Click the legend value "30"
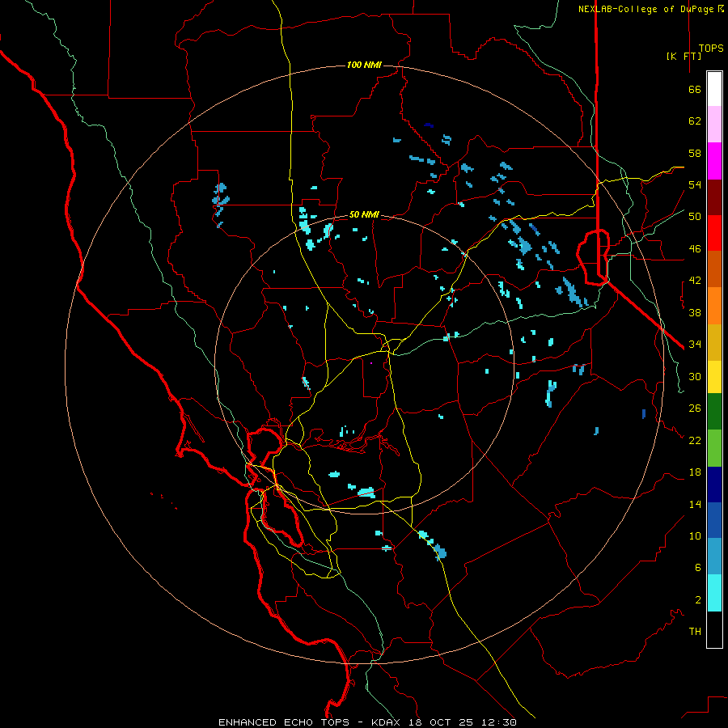Viewport: 728px width, 728px height. pos(695,376)
